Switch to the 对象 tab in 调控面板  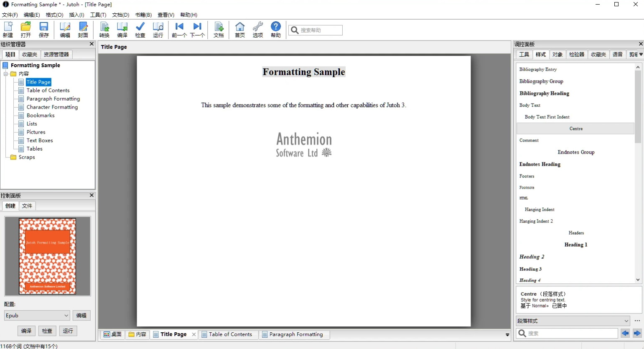[557, 54]
